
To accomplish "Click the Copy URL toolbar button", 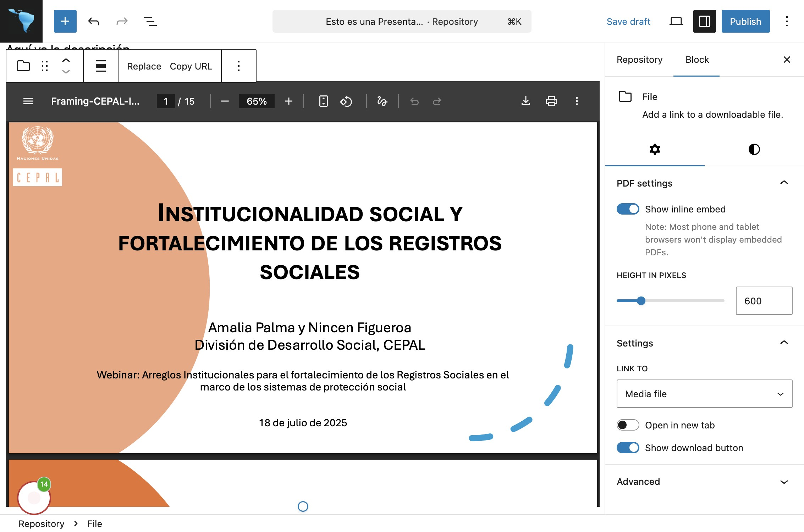I will 191,66.
